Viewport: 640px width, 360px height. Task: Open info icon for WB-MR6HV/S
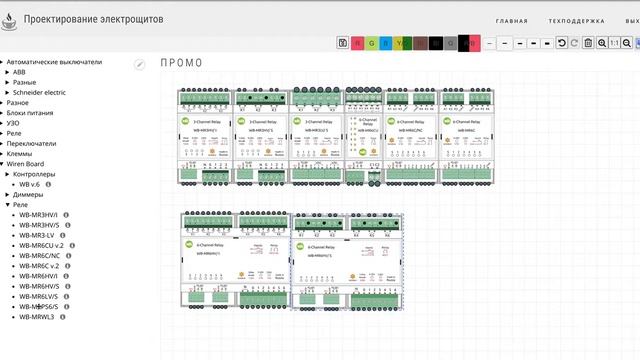68,287
